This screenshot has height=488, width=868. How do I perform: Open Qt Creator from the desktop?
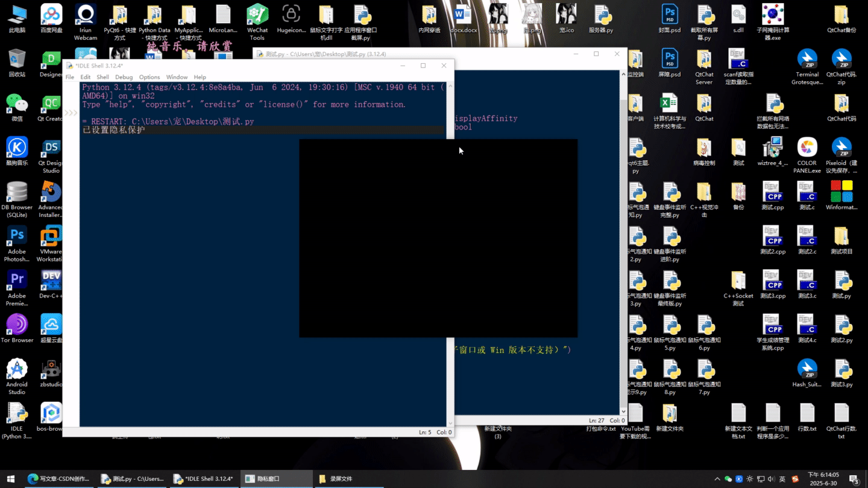(51, 102)
